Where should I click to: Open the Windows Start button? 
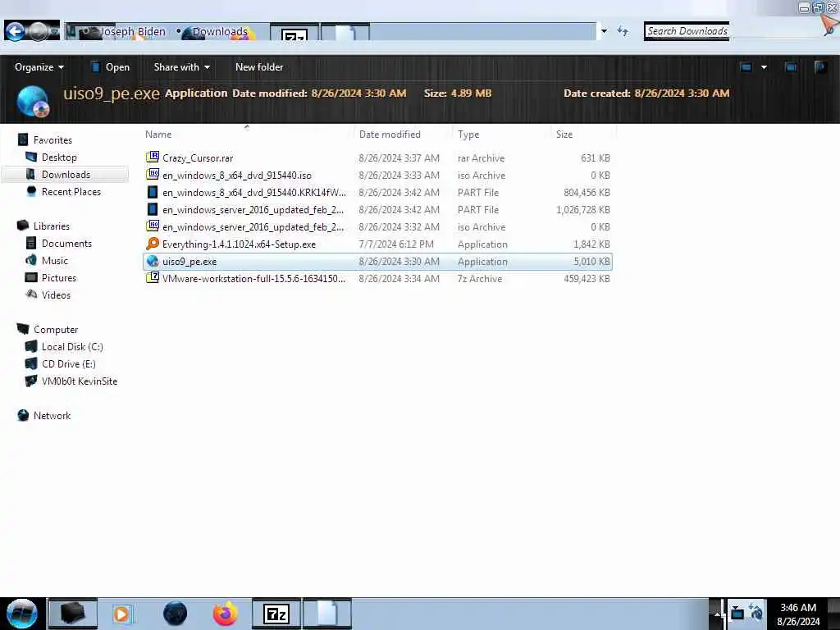point(22,614)
